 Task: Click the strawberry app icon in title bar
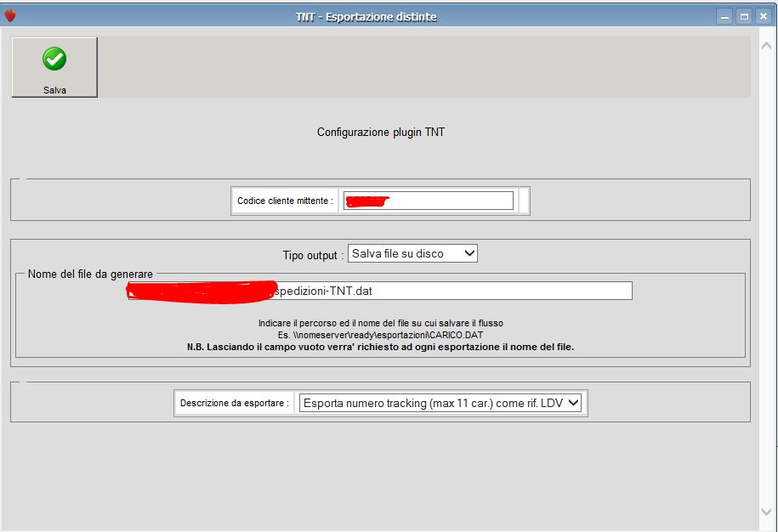coord(10,16)
